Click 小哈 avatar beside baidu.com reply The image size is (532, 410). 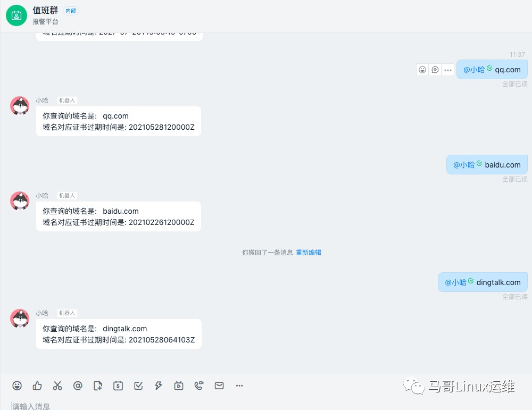[x=20, y=201]
